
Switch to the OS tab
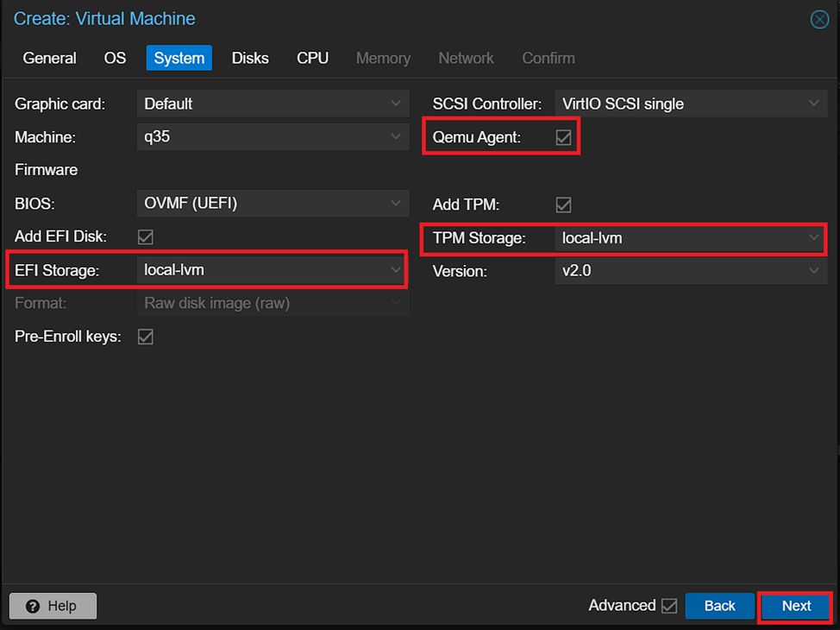pyautogui.click(x=115, y=58)
